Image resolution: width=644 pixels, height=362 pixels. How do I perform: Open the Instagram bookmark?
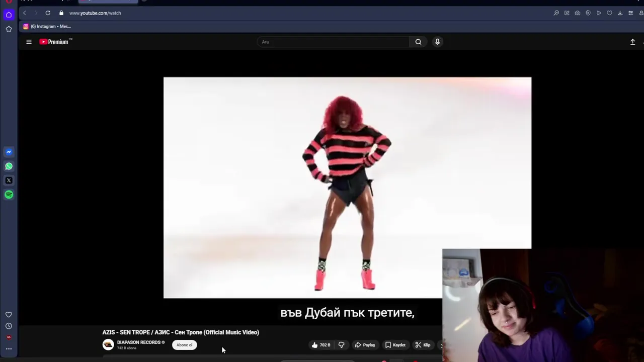pyautogui.click(x=47, y=26)
